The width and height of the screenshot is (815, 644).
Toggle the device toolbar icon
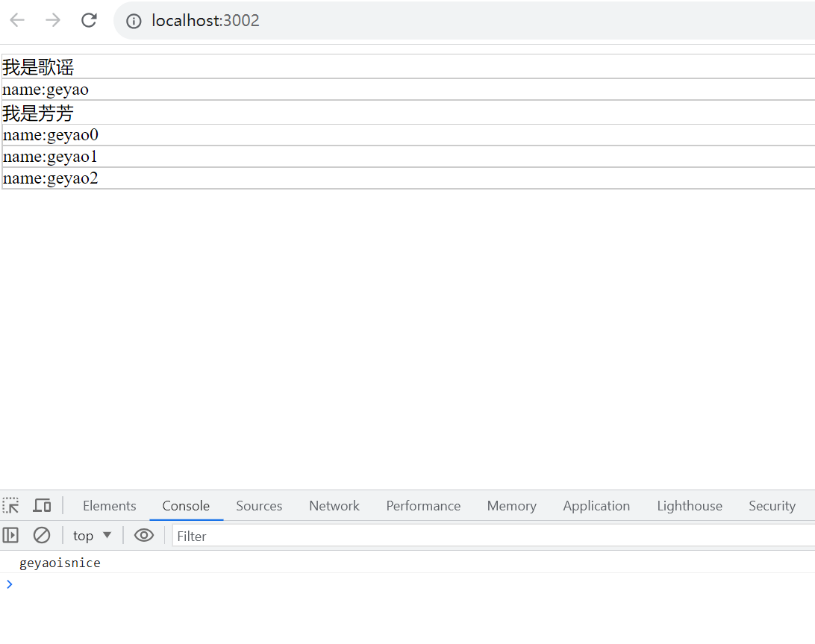pos(42,505)
